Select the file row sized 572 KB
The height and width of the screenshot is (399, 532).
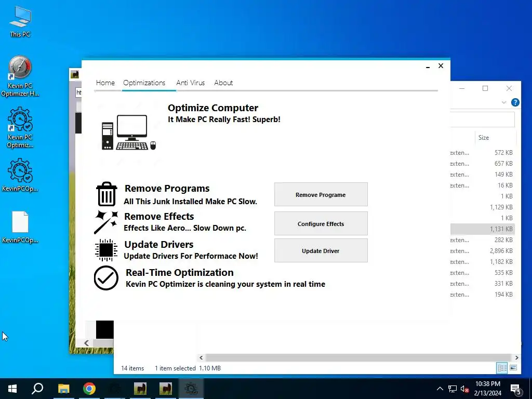click(482, 153)
